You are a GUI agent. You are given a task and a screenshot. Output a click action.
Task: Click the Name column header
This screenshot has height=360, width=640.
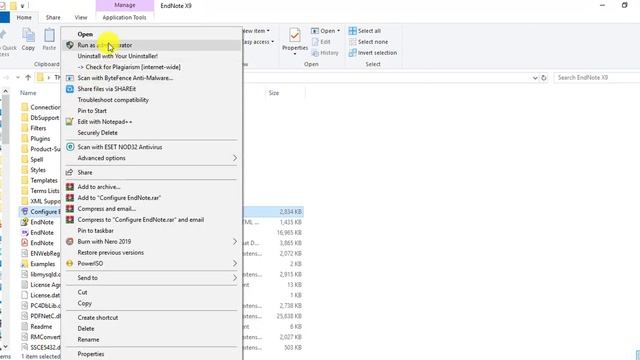[x=28, y=93]
